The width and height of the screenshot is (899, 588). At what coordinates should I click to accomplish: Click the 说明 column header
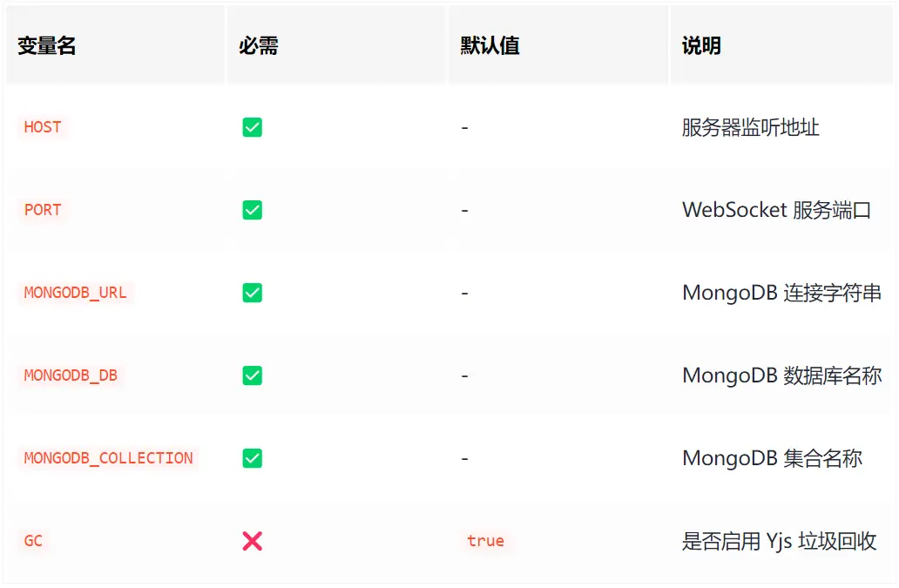[701, 46]
